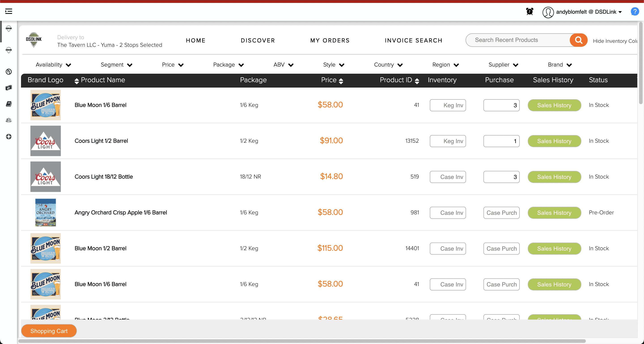Screen dimensions: 644x344
Task: Toggle Hide Inventory Column option
Action: [x=615, y=41]
